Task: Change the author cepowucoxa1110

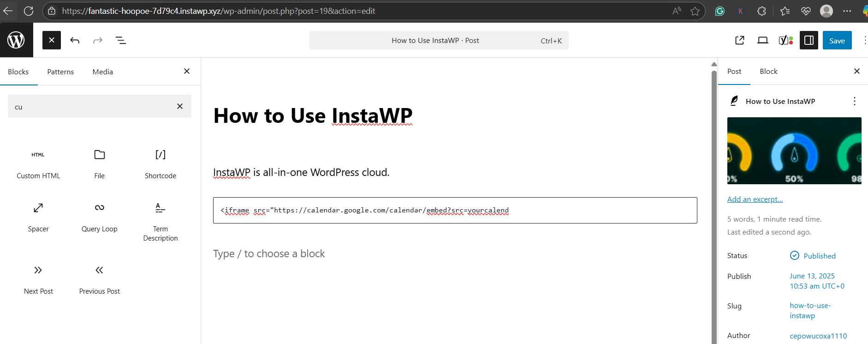Action: 818,336
